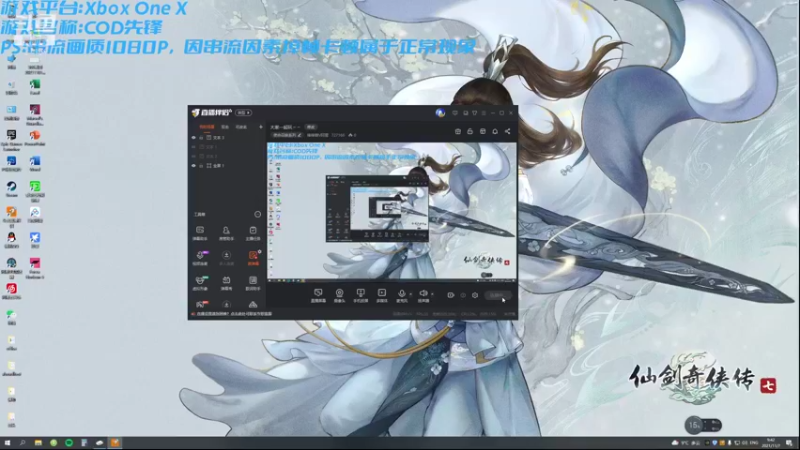Click the user avatar in the title bar
This screenshot has height=450, width=800.
pyautogui.click(x=440, y=113)
